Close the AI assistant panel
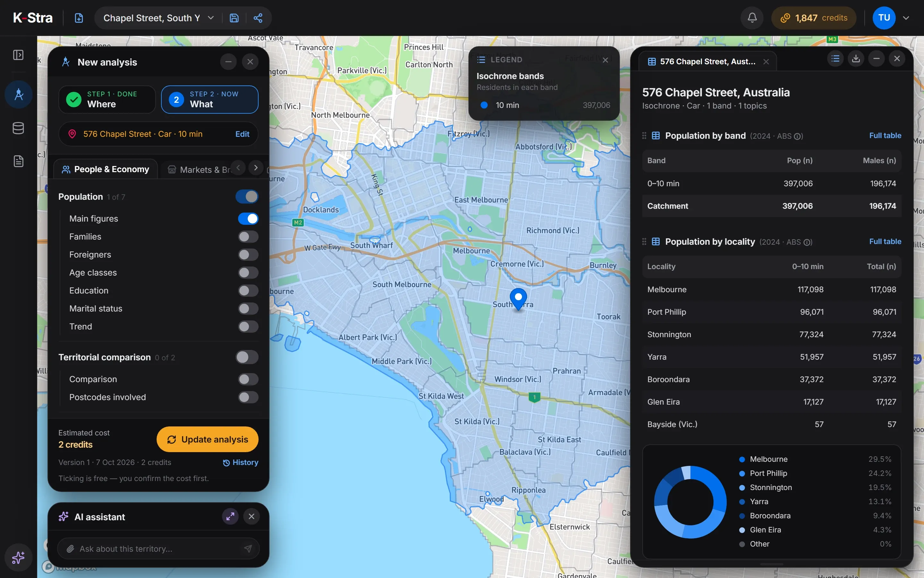The image size is (924, 578). [x=251, y=517]
